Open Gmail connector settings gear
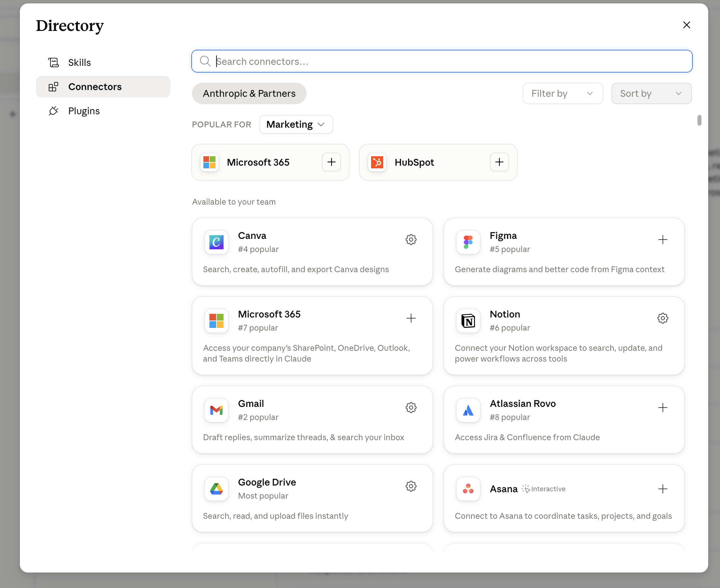Image resolution: width=720 pixels, height=588 pixels. click(x=411, y=408)
